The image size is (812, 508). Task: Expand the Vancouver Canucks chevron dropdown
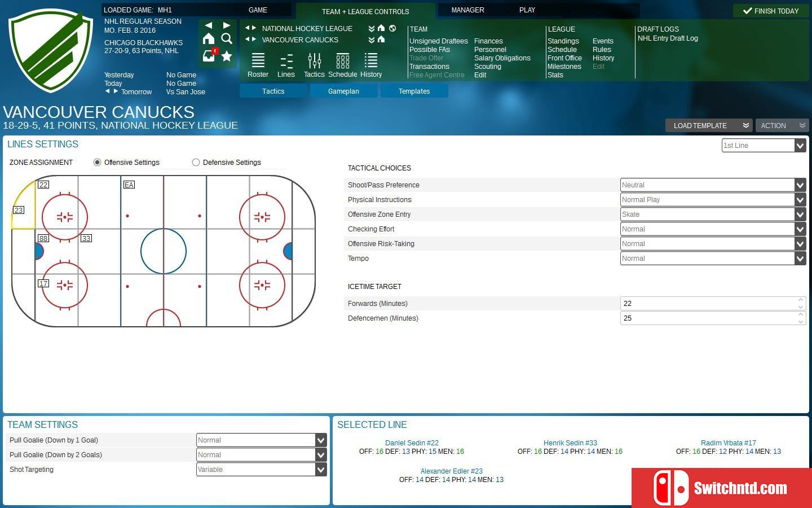[371, 40]
